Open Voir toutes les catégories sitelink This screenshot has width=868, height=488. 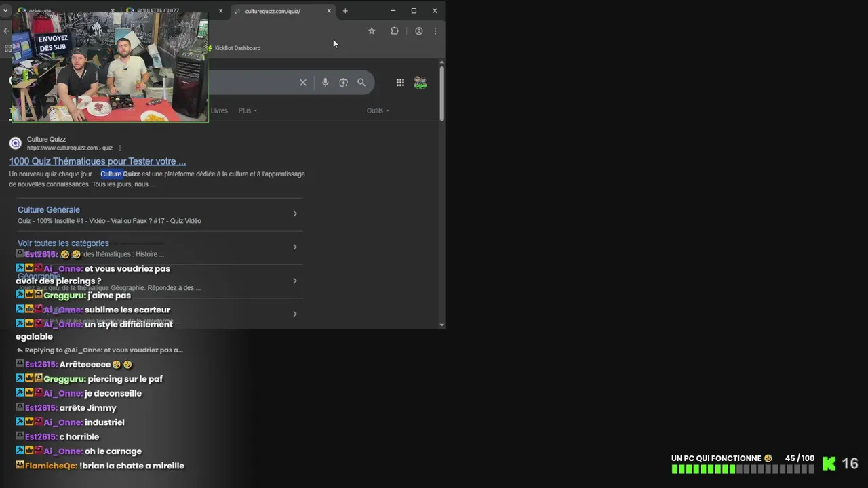coord(63,243)
